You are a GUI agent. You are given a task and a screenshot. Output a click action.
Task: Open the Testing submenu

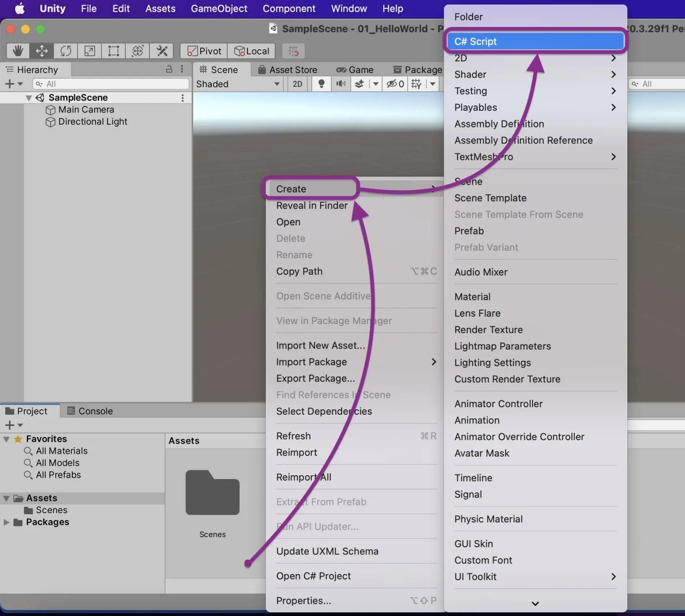[535, 91]
